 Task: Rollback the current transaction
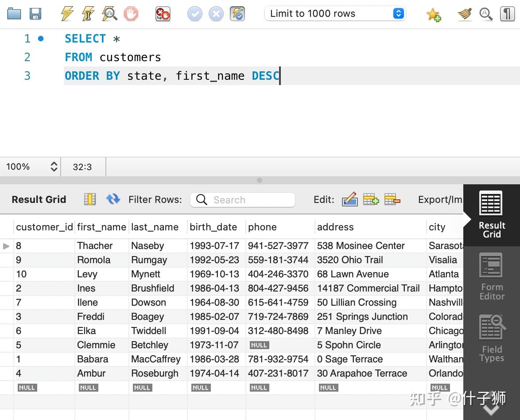click(x=216, y=14)
